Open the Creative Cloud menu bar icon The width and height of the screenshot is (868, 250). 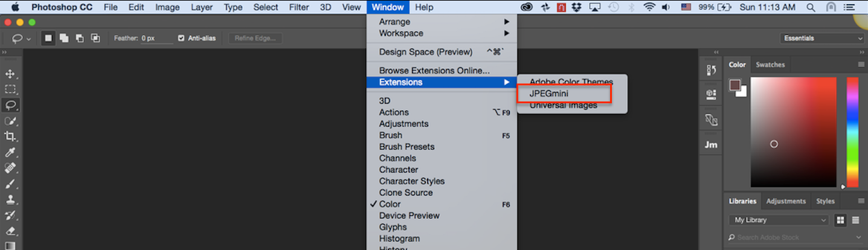tap(526, 7)
